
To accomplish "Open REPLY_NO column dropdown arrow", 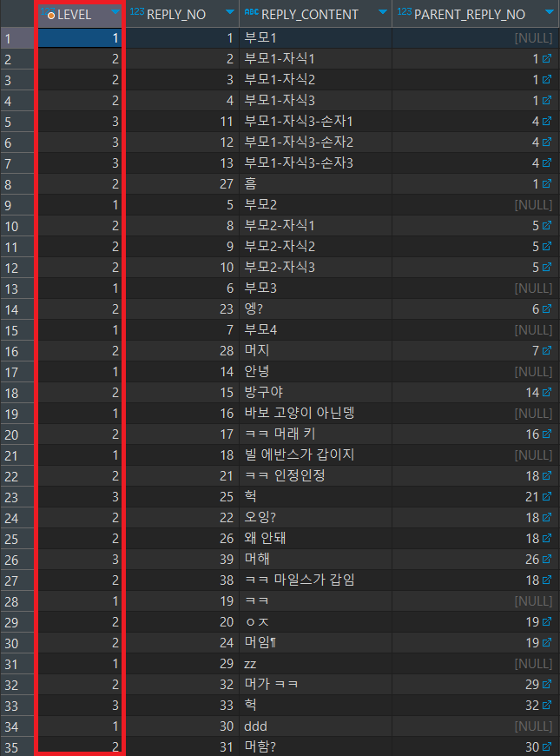I will [230, 11].
